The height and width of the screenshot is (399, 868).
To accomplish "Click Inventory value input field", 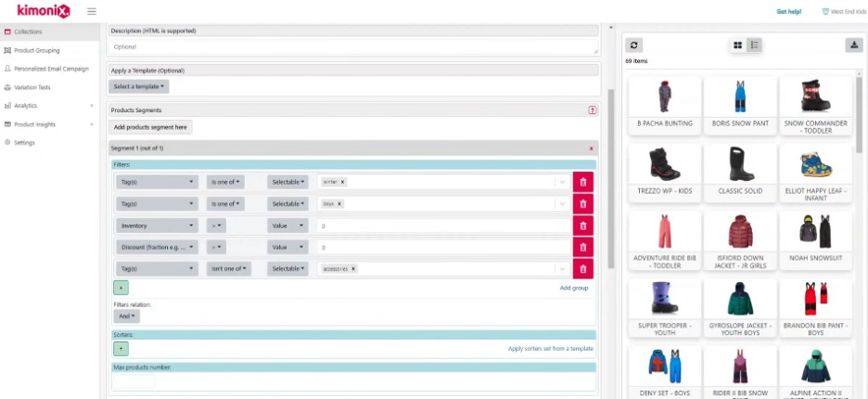I will point(444,225).
